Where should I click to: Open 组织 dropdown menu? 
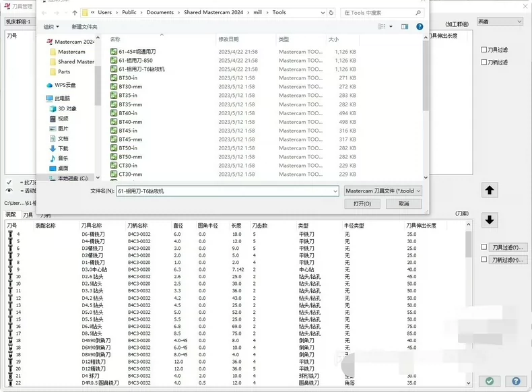click(x=51, y=26)
